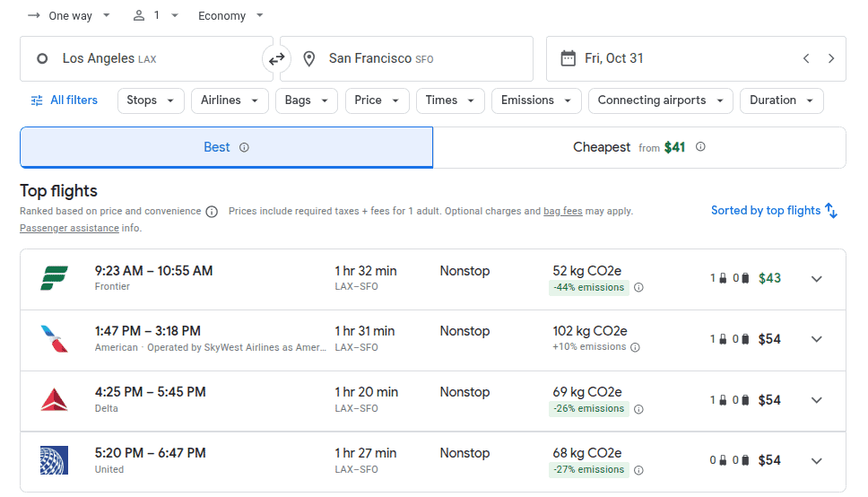
Task: Go to next departure date
Action: pos(831,58)
